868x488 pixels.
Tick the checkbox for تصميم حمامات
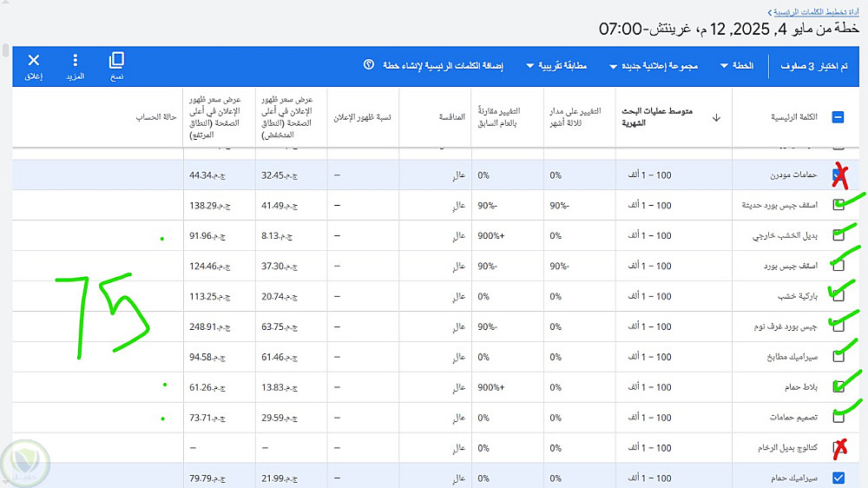pos(838,418)
